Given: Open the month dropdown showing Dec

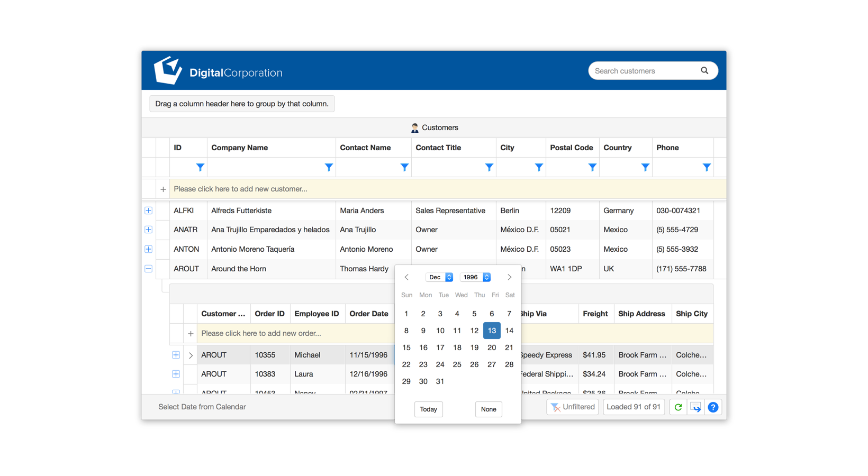Looking at the screenshot, I should [x=440, y=277].
